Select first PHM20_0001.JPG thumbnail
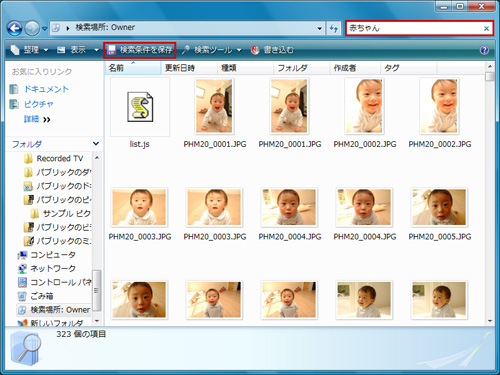 point(215,106)
